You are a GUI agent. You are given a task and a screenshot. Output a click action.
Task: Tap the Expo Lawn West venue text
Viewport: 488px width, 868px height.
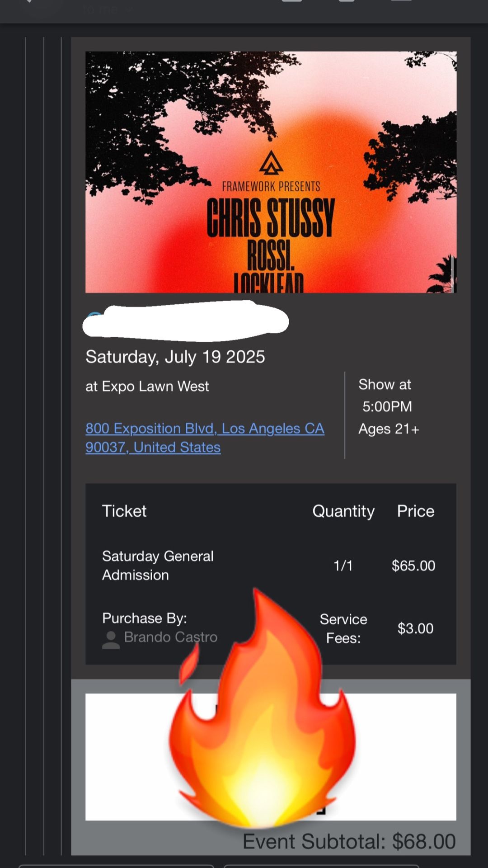tap(147, 386)
